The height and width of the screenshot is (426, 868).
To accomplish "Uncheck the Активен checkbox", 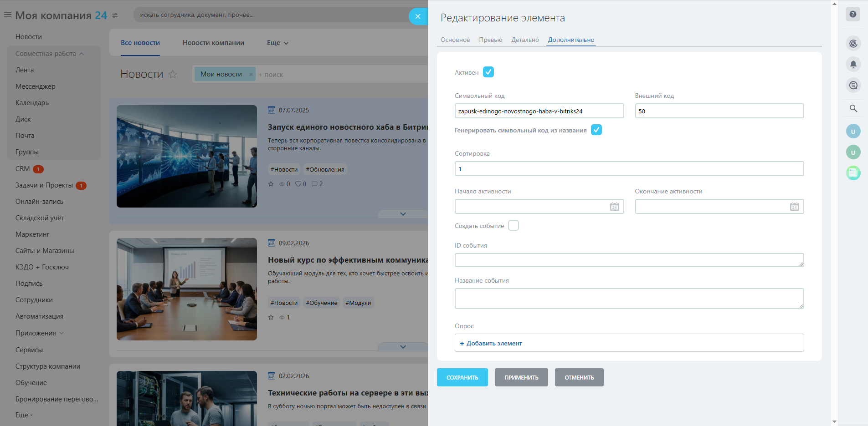I will (x=488, y=72).
